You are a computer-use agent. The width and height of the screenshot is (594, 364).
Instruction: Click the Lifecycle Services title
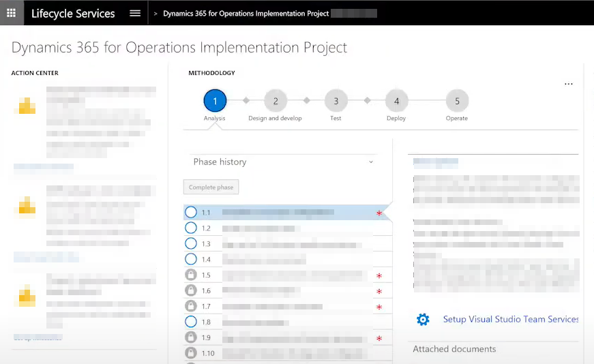point(73,13)
